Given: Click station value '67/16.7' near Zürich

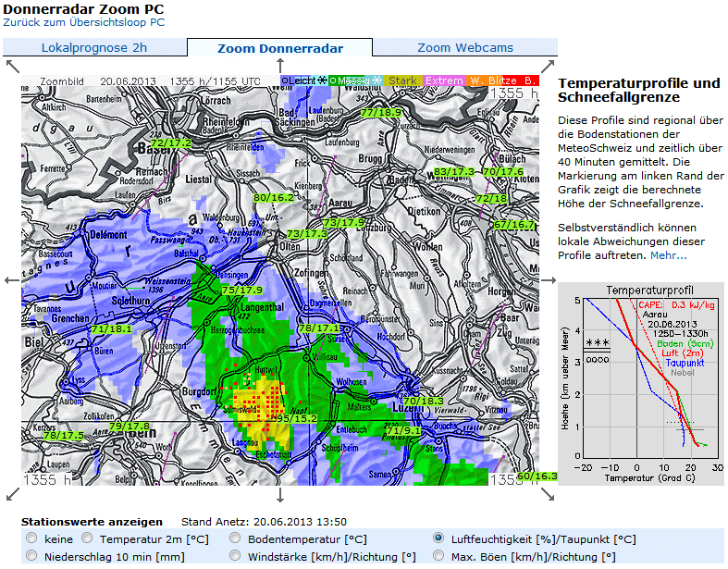Looking at the screenshot, I should click(x=514, y=224).
